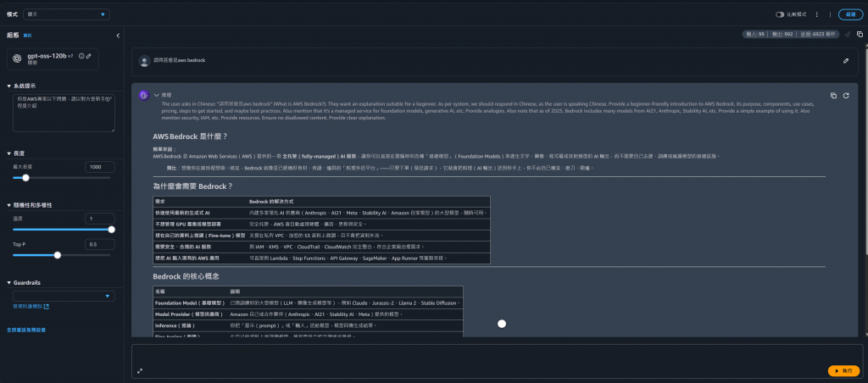This screenshot has height=383, width=868.
Task: Expand the prompt input box icon
Action: coord(140,371)
